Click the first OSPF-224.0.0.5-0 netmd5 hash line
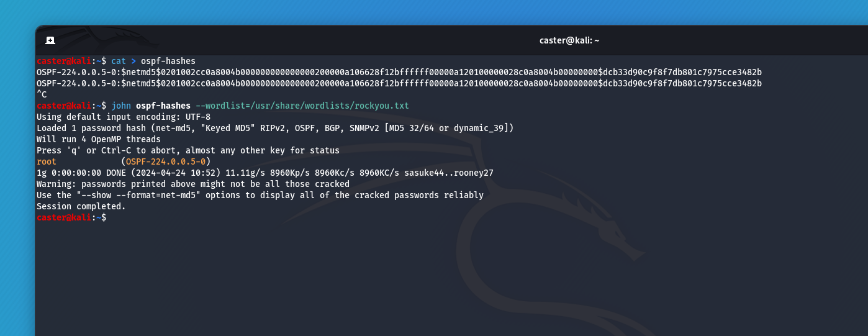This screenshot has width=868, height=336. pyautogui.click(x=399, y=72)
